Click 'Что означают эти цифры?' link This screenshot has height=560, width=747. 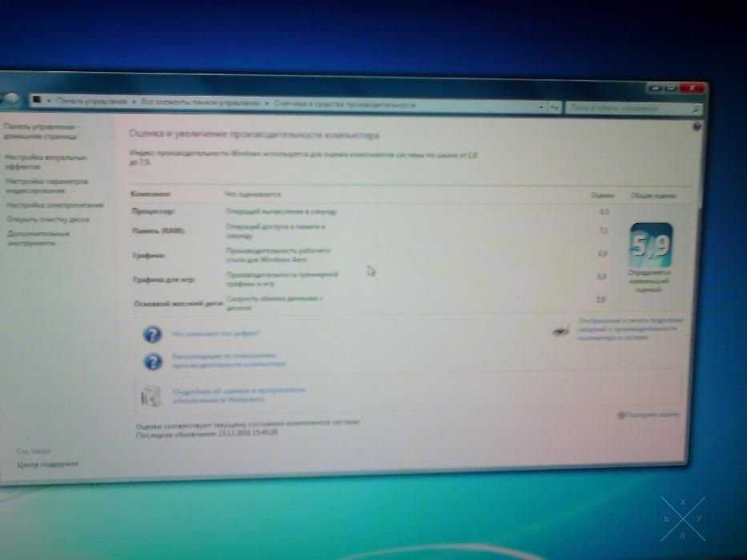click(x=215, y=334)
